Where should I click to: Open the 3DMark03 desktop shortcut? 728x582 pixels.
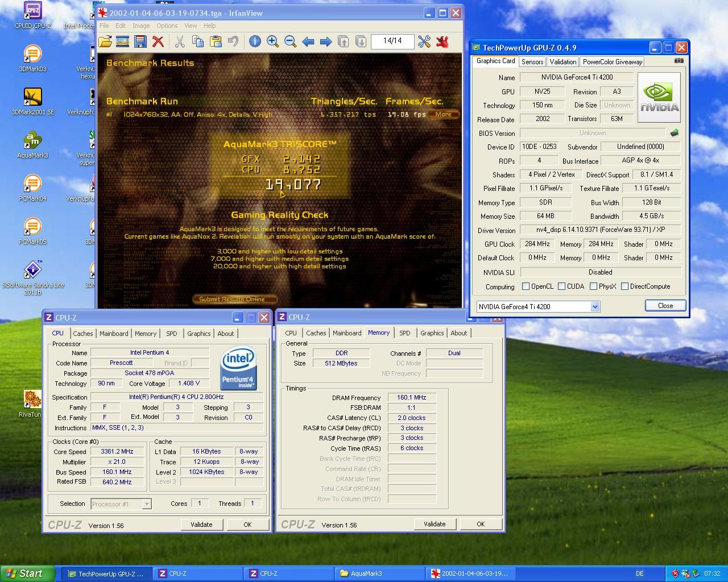click(32, 59)
